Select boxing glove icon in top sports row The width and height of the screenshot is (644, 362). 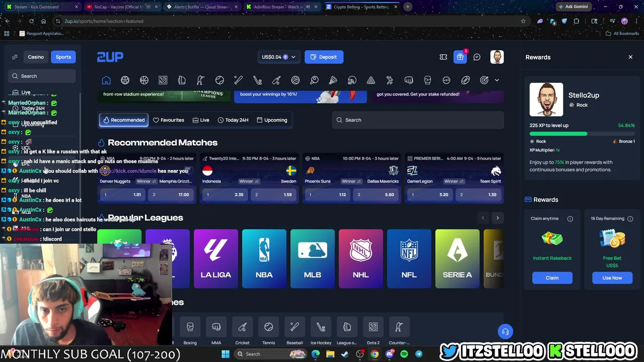pyautogui.click(x=428, y=80)
